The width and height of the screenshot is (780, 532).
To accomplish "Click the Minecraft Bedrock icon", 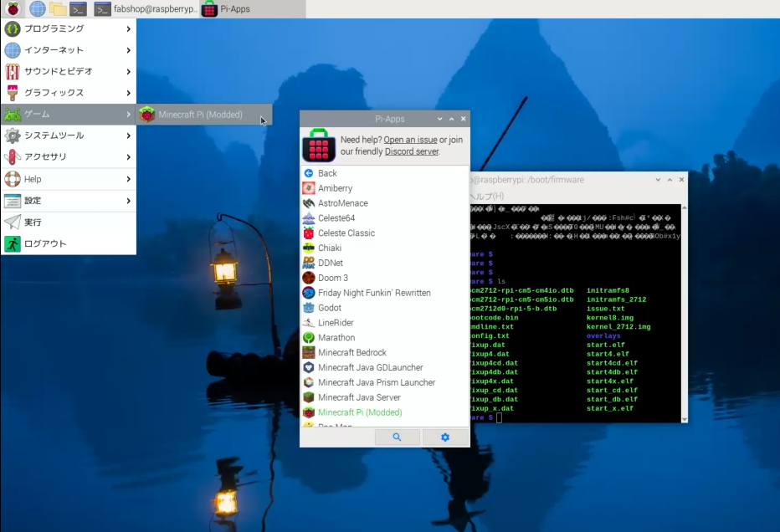I will pyautogui.click(x=309, y=352).
